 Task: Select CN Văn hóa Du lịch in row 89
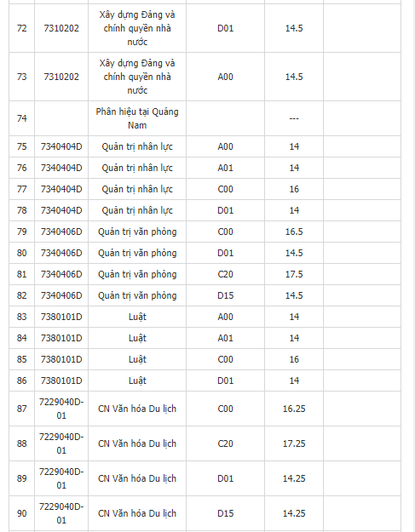point(137,478)
